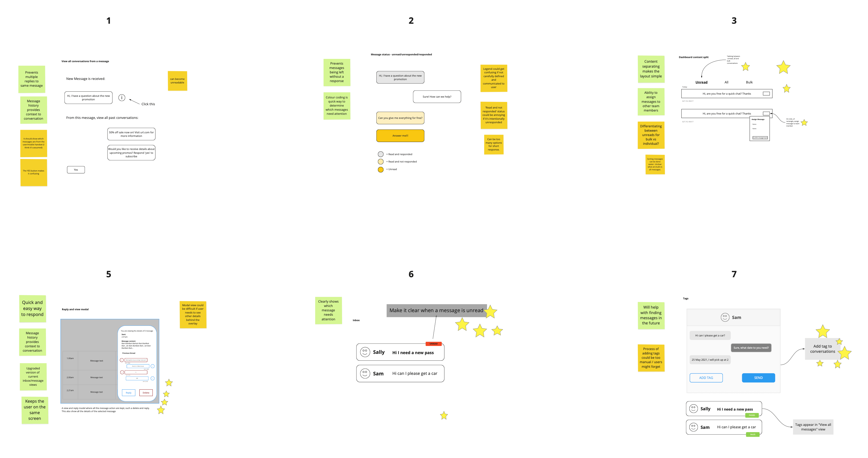Toggle the All tab in dashboard view

[x=724, y=82]
